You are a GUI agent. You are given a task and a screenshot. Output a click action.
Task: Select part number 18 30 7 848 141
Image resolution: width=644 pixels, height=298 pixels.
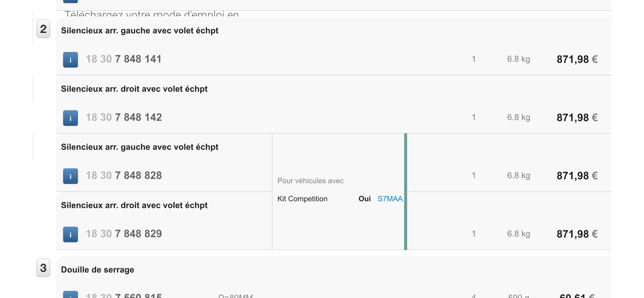(x=124, y=59)
